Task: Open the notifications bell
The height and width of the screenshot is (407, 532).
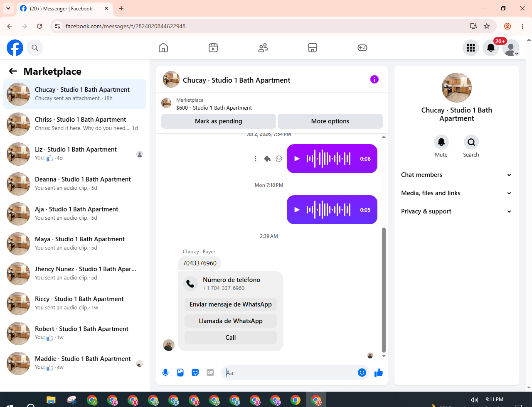Action: [491, 48]
